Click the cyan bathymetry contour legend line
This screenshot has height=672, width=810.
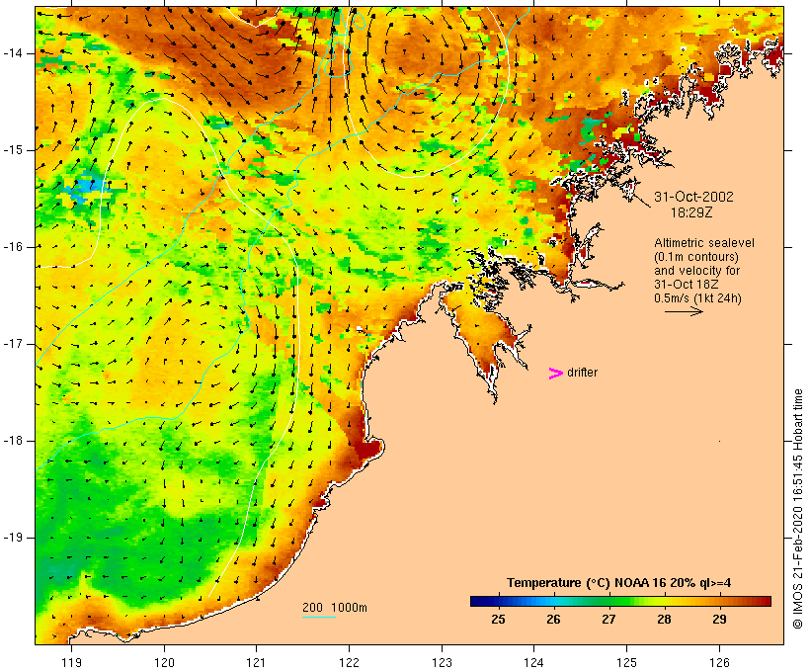319,617
